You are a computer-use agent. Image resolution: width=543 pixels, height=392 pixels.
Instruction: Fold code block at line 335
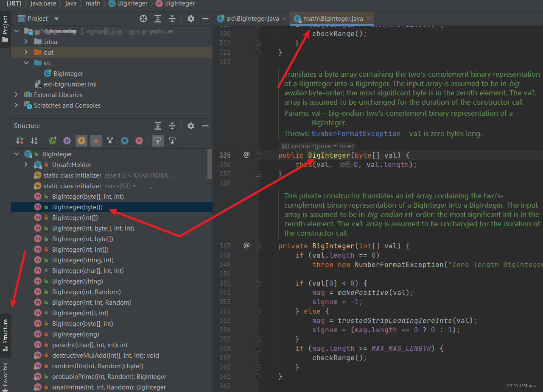point(258,155)
